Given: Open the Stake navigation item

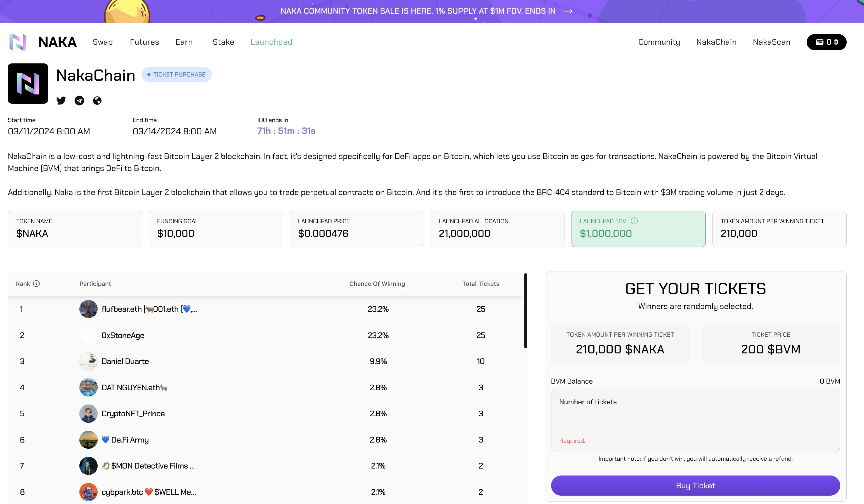Looking at the screenshot, I should (x=223, y=42).
